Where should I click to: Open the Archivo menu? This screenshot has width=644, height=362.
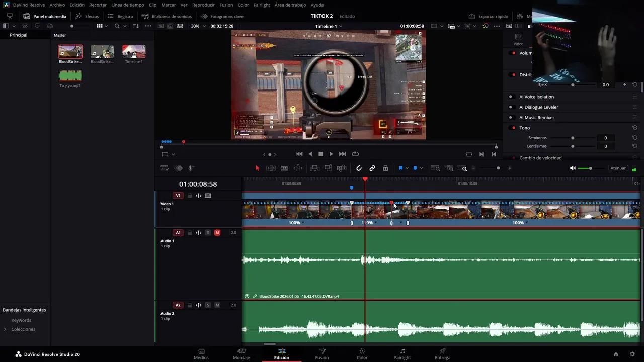(57, 5)
